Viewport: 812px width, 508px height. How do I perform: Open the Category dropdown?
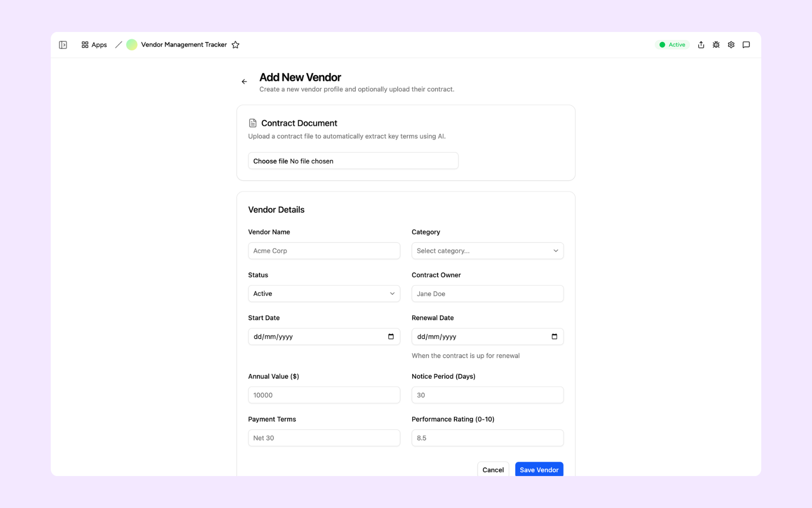(487, 251)
